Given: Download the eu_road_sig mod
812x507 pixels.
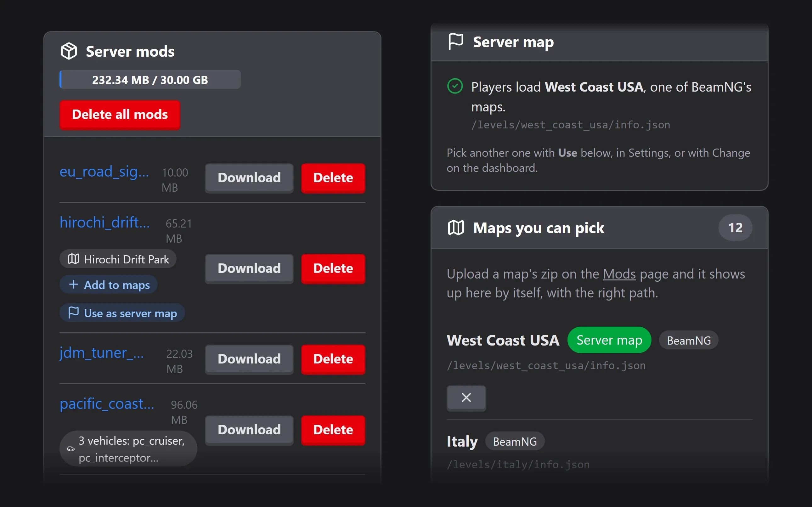Looking at the screenshot, I should [x=249, y=178].
